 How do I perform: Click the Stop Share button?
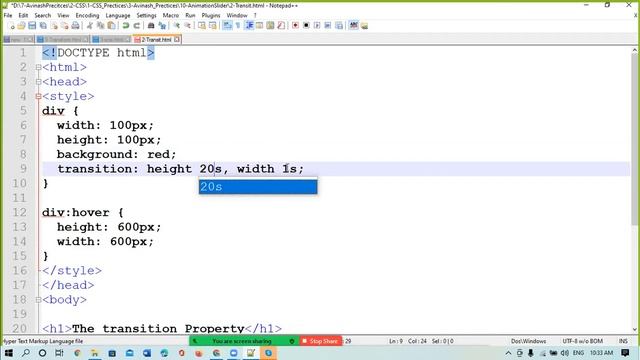tap(320, 341)
